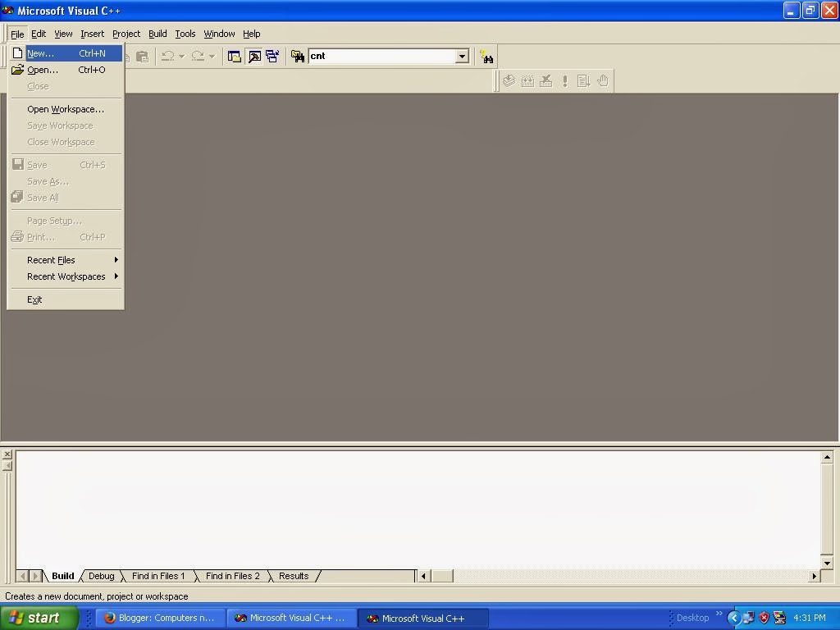Switch to Blogger Firefox taskbar button
The width and height of the screenshot is (840, 630).
[160, 618]
